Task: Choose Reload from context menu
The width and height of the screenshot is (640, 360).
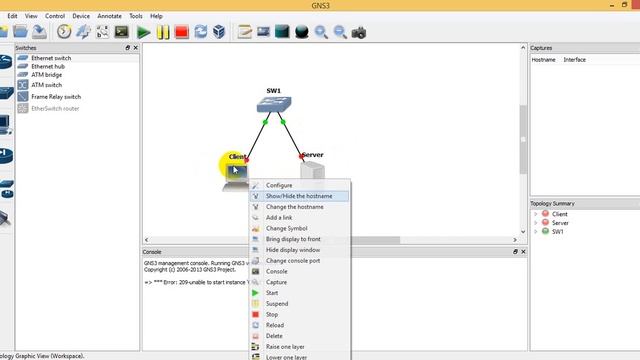Action: (299, 325)
